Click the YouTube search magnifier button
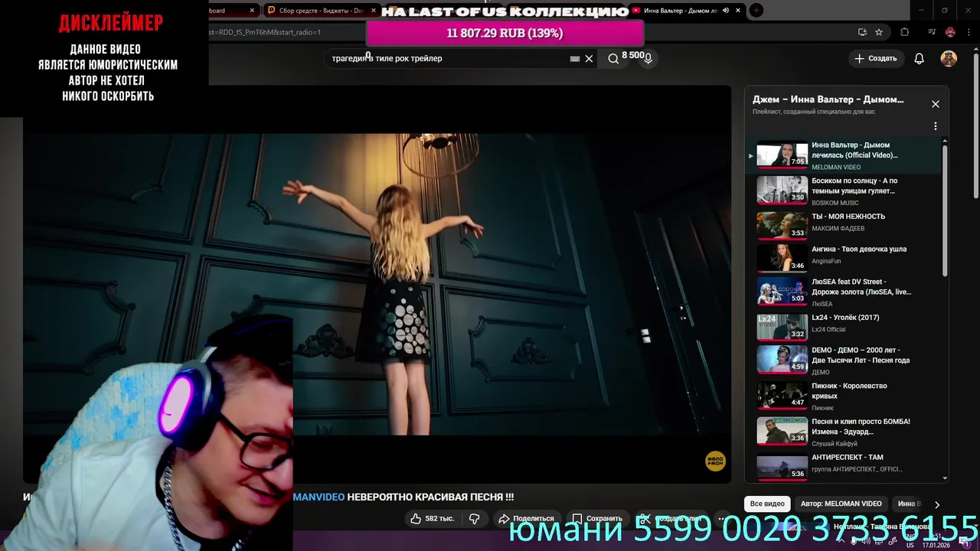Viewport: 980px width, 551px height. 613,58
